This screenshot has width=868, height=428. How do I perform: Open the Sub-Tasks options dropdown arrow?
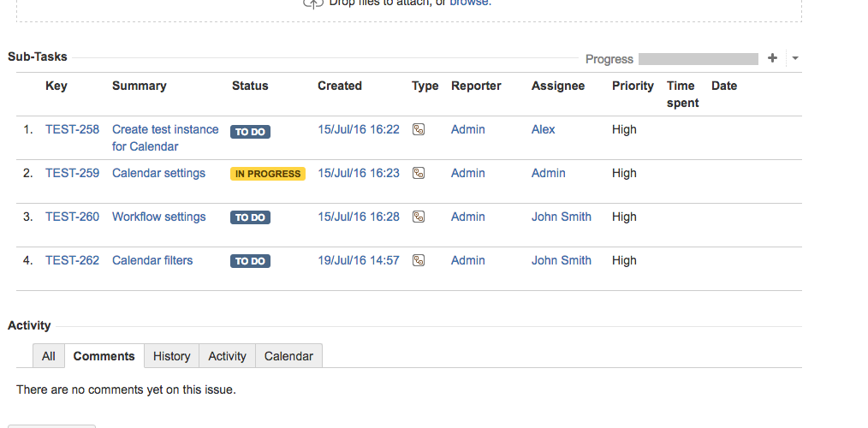click(x=795, y=58)
